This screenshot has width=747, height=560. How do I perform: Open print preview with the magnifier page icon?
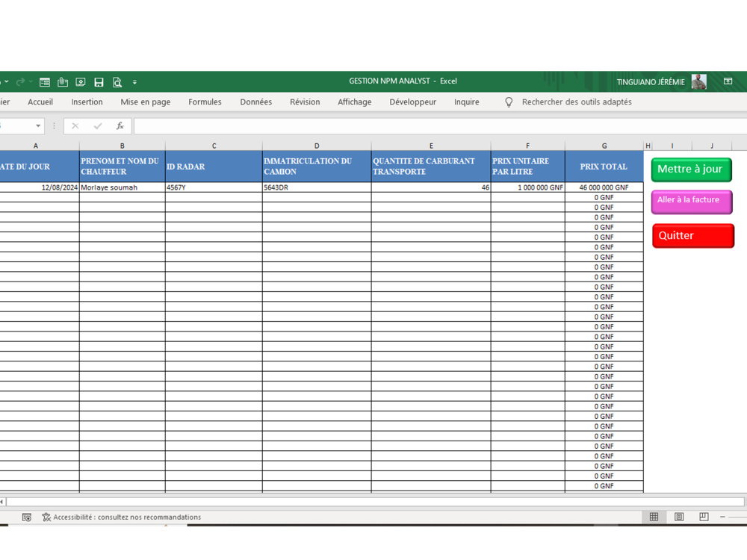[117, 82]
